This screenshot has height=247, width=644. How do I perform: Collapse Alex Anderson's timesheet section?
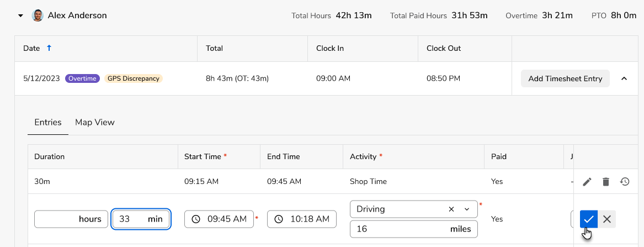tap(20, 15)
